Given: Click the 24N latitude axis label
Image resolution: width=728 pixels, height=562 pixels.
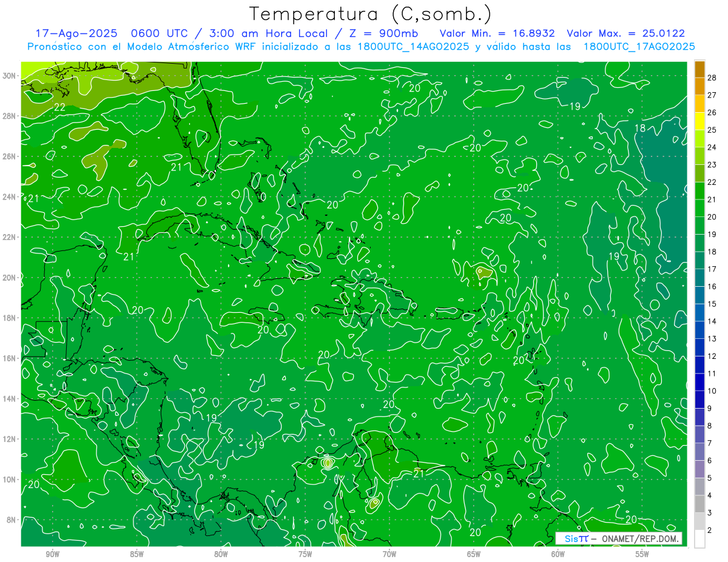Looking at the screenshot, I should pos(10,196).
